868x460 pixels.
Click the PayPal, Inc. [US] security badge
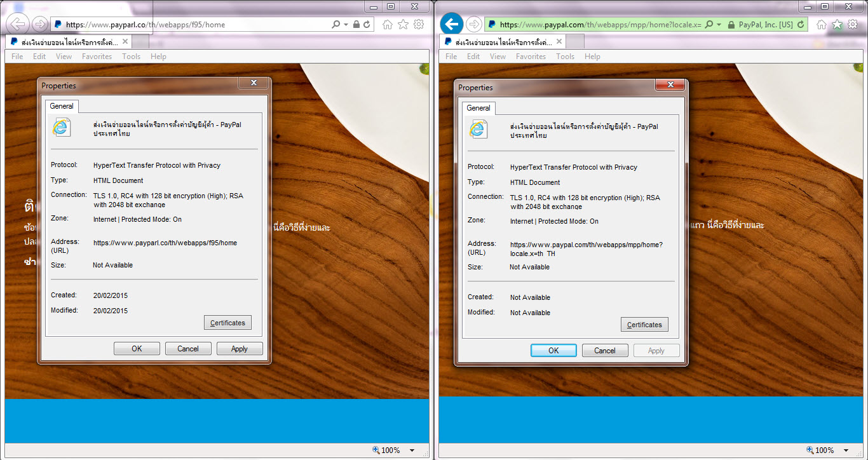[x=761, y=25]
